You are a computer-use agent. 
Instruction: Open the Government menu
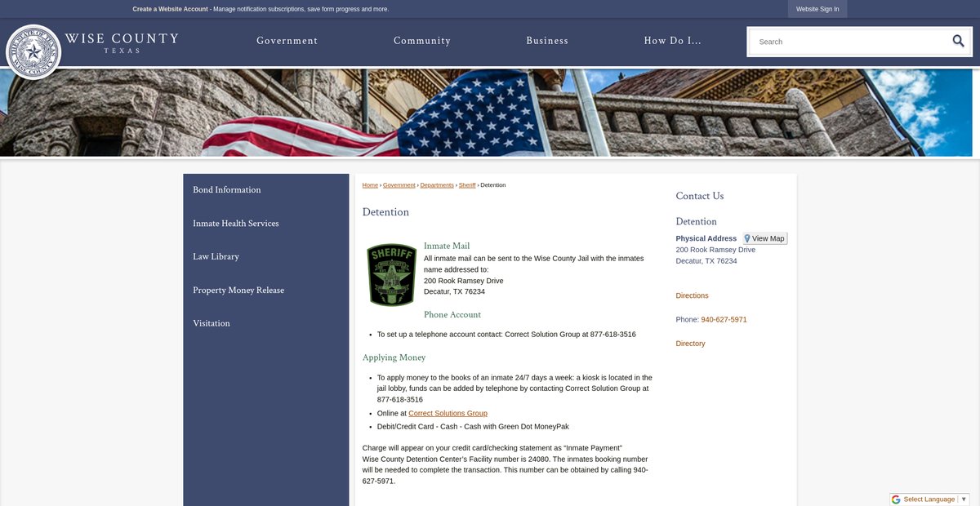287,41
